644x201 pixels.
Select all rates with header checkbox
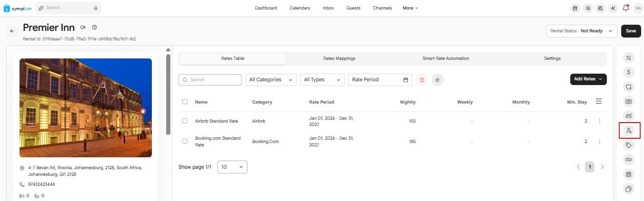185,102
